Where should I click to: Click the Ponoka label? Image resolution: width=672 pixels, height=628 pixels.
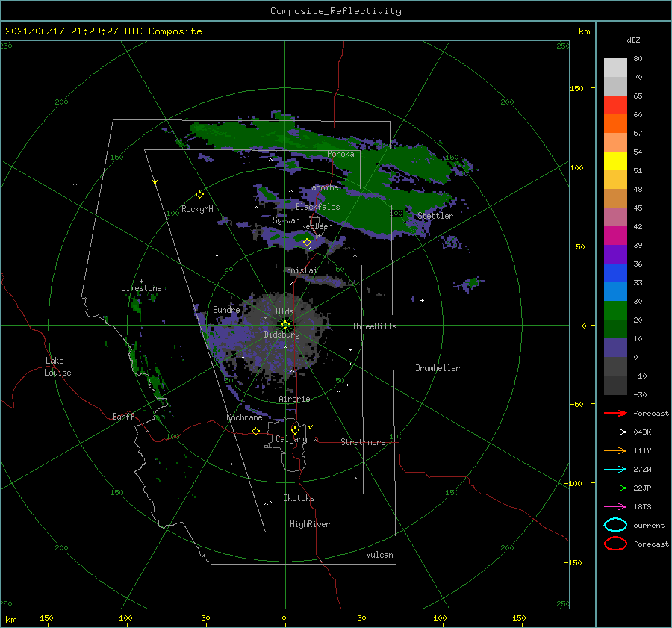click(340, 154)
